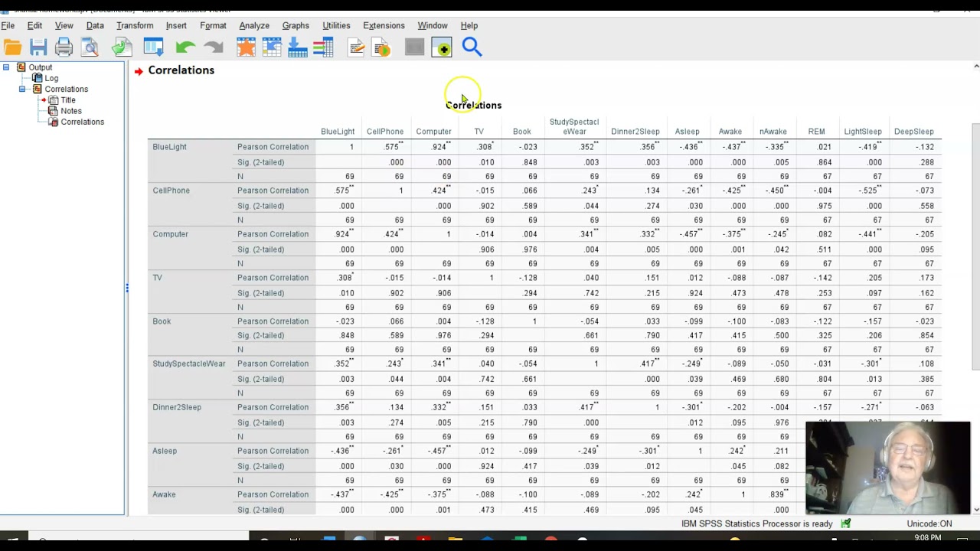Viewport: 980px width, 551px height.
Task: Click the DeepSleep column header
Action: coord(914,132)
